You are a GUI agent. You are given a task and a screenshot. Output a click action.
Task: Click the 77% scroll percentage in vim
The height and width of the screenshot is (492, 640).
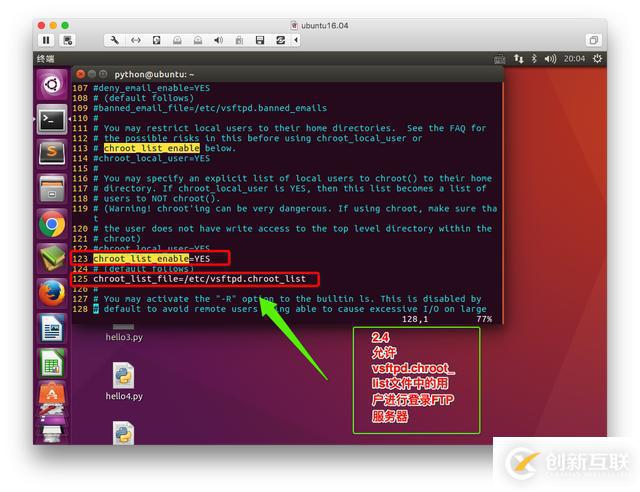tap(484, 319)
